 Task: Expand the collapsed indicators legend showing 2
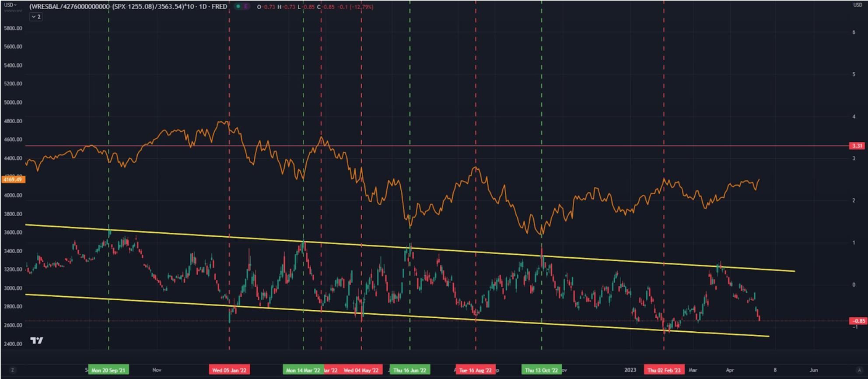(x=36, y=17)
